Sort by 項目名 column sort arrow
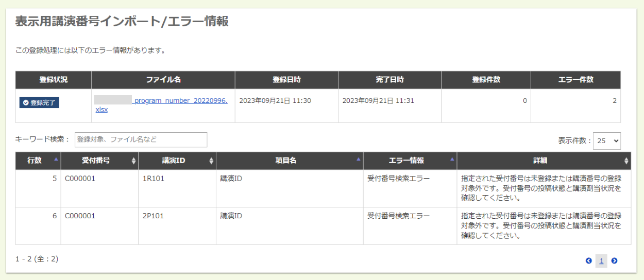Viewport: 644px width, 280px height. (x=359, y=160)
